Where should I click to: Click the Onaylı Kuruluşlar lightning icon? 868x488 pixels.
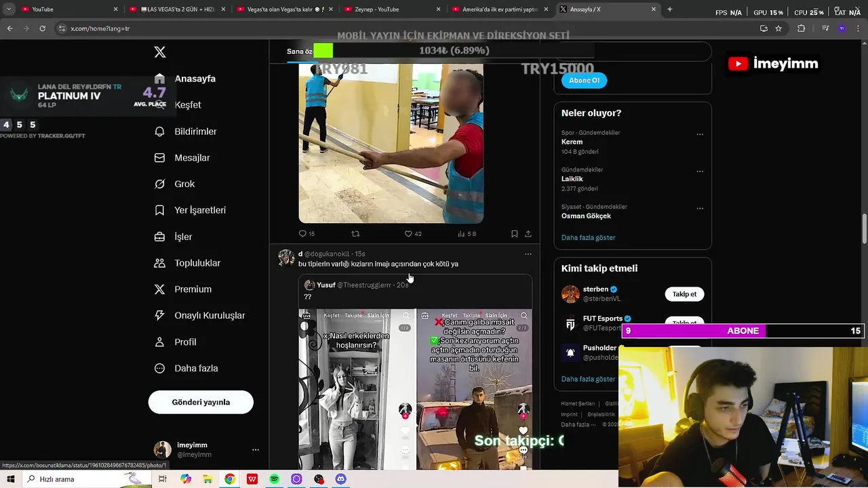tap(160, 315)
